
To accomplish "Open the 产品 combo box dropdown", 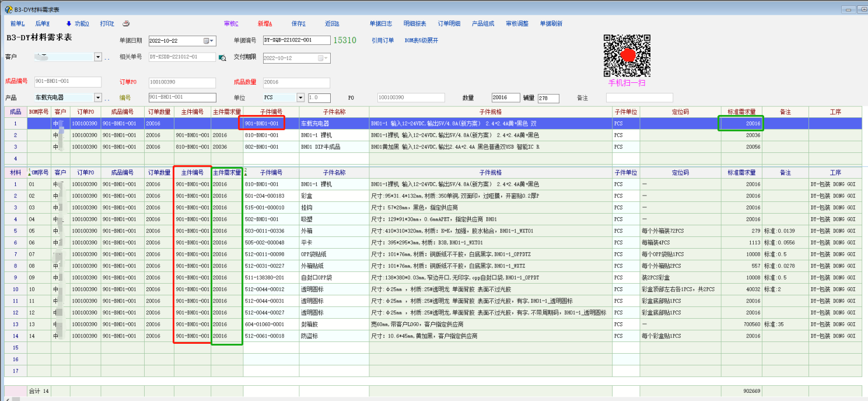I will tap(97, 98).
